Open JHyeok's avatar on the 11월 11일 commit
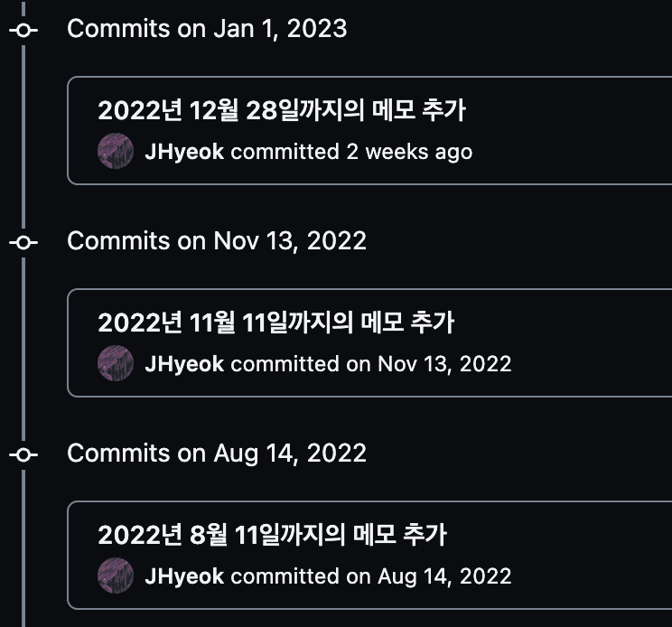Image resolution: width=672 pixels, height=627 pixels. tap(116, 363)
